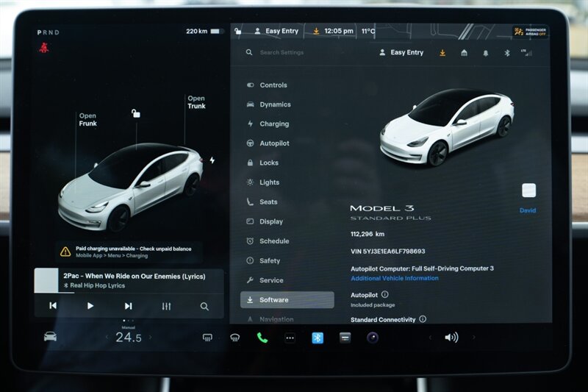
Task: Open Additional Vehicle Information link
Action: pyautogui.click(x=394, y=279)
